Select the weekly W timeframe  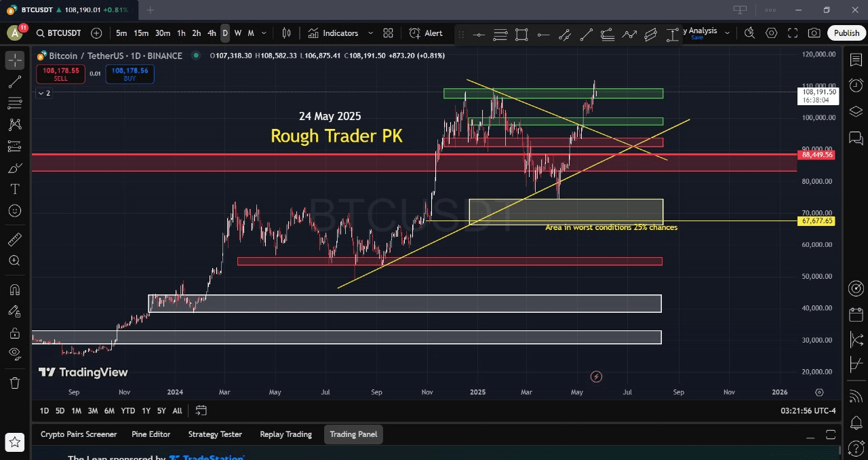(237, 33)
